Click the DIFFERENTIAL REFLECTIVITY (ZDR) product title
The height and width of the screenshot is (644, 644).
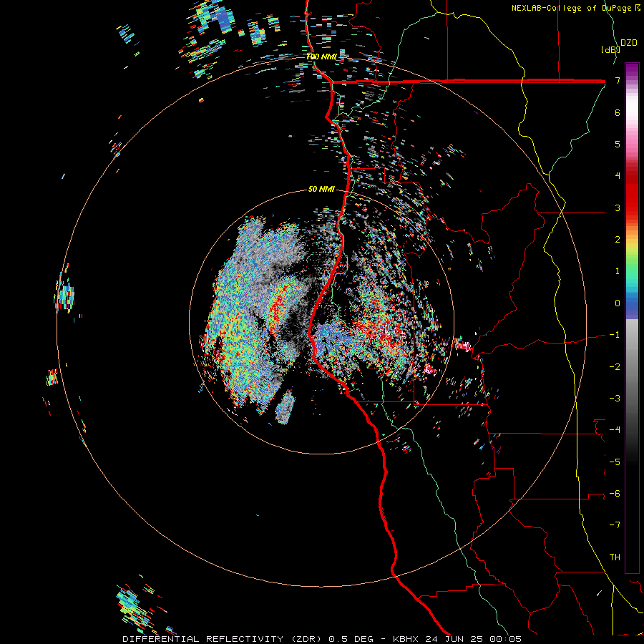coord(223,639)
